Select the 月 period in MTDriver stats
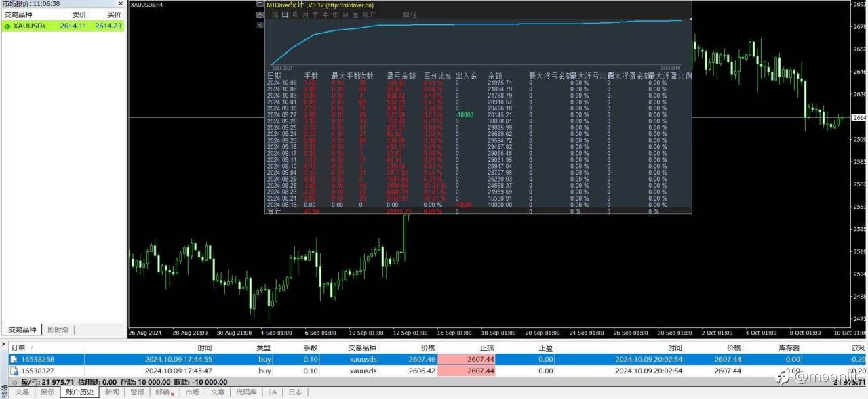868x399 pixels. tap(306, 14)
